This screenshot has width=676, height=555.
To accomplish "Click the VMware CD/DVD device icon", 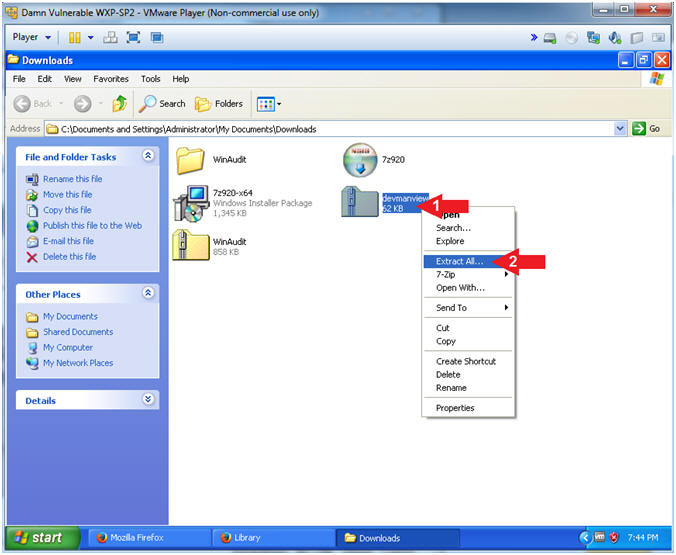I will click(572, 38).
